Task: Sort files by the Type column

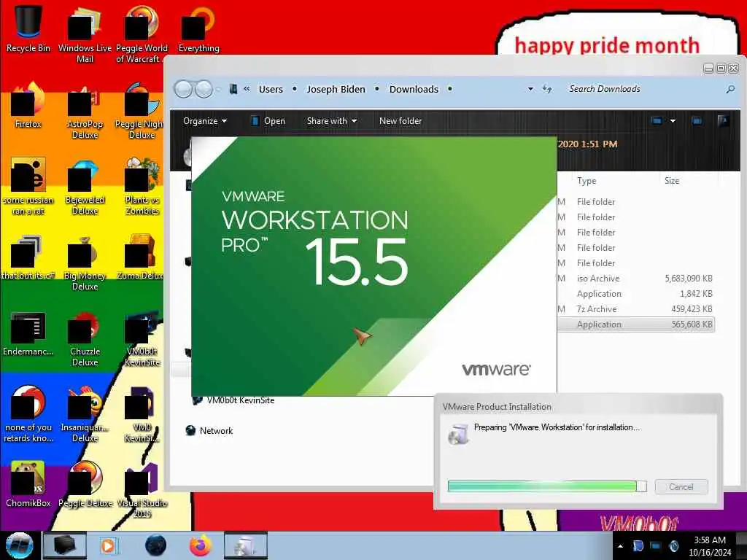Action: (587, 181)
